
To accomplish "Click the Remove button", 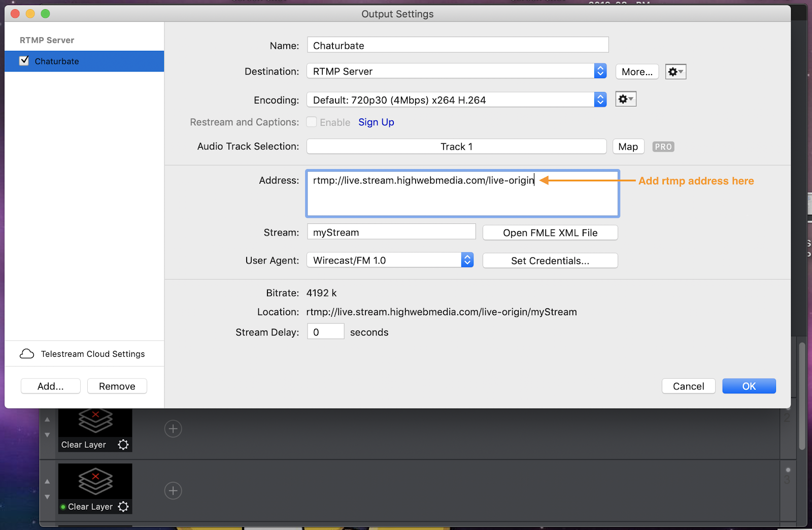I will pyautogui.click(x=117, y=386).
